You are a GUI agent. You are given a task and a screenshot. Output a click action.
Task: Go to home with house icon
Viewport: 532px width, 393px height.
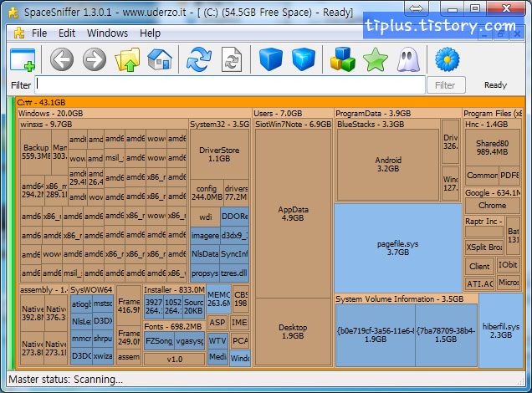coord(160,59)
